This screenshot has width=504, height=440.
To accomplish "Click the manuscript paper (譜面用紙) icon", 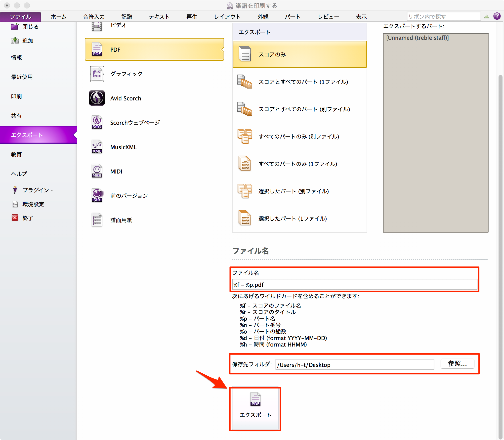I will tap(97, 220).
